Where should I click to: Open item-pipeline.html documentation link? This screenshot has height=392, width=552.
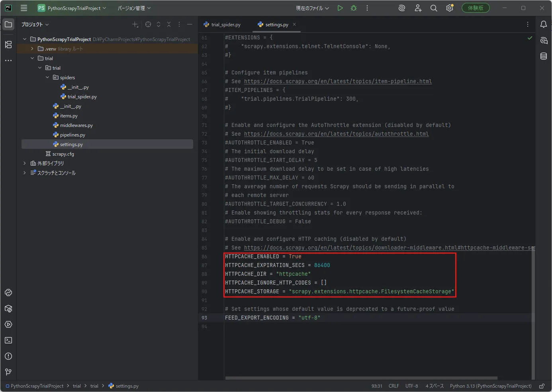point(338,81)
